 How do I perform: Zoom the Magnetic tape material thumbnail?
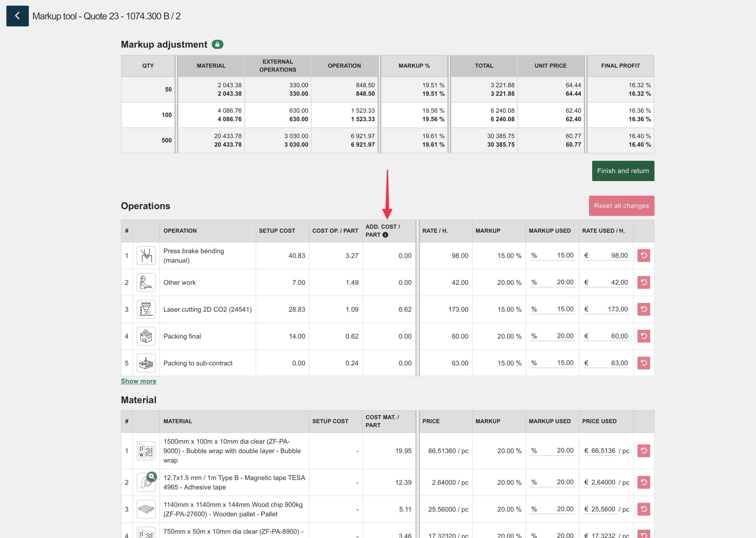click(x=152, y=476)
